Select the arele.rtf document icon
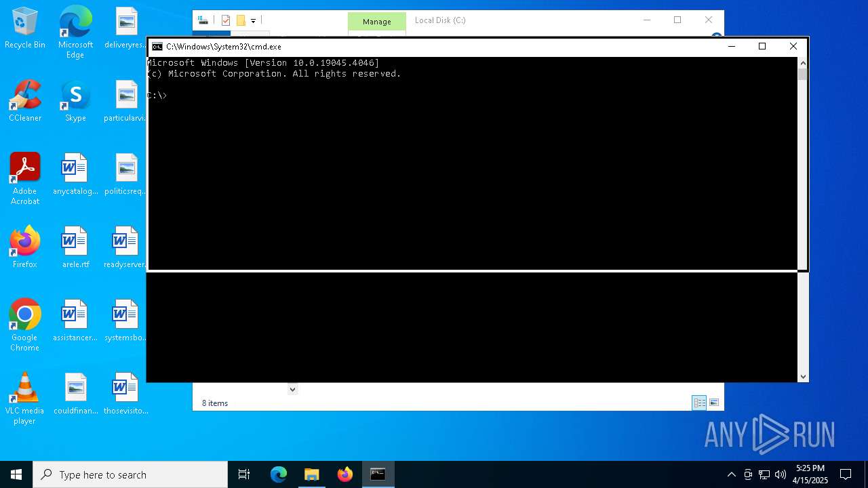This screenshot has width=868, height=488. (x=75, y=247)
